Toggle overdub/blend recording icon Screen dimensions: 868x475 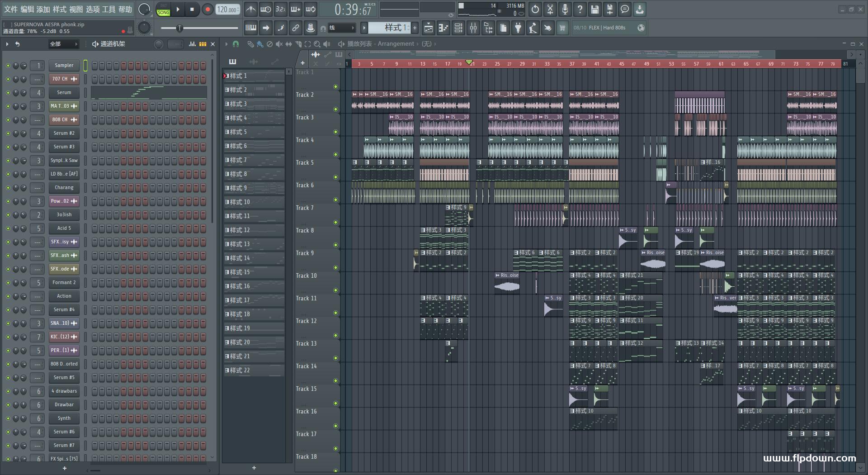click(x=295, y=9)
